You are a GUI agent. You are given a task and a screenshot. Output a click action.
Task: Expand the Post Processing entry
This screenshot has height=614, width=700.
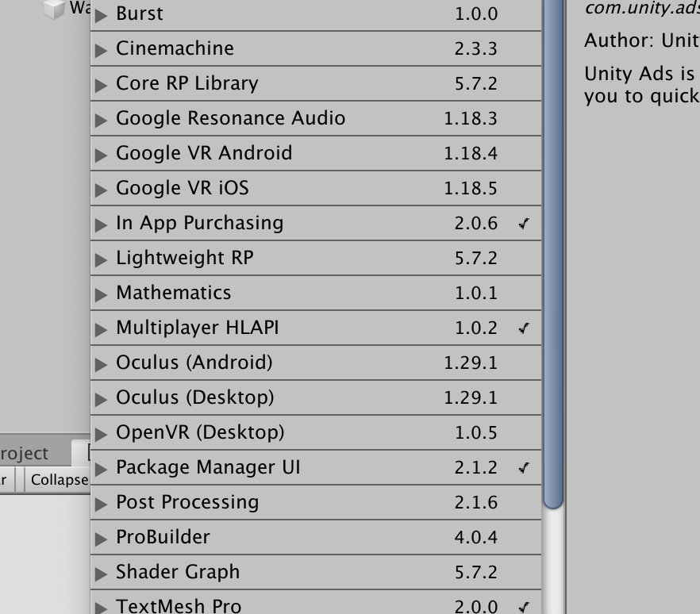(x=102, y=503)
